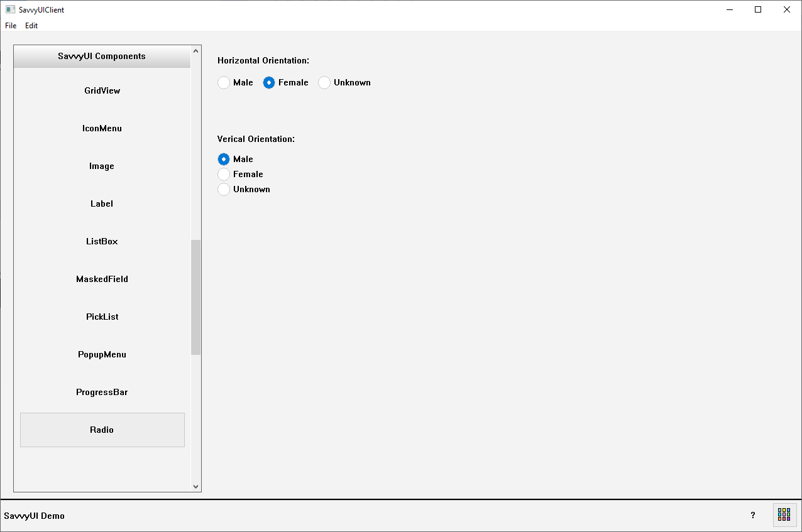Choose the vertical Unknown radio option
The image size is (802, 532).
[224, 190]
